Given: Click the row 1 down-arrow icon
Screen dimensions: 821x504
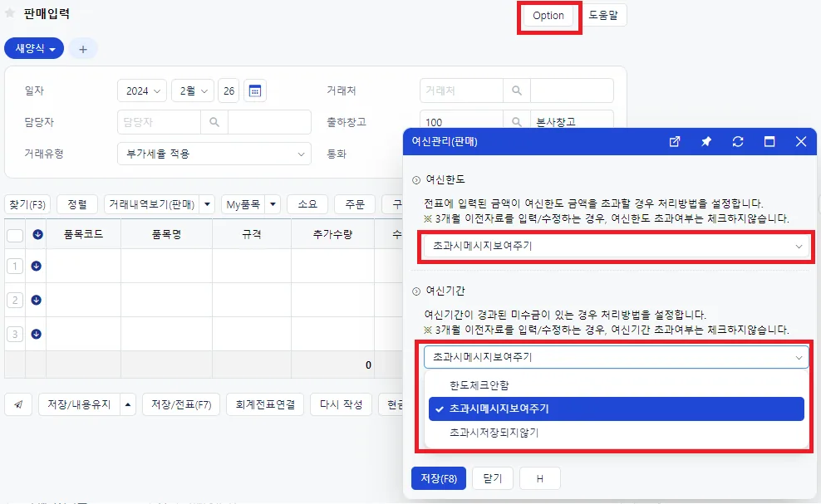Looking at the screenshot, I should coord(36,266).
